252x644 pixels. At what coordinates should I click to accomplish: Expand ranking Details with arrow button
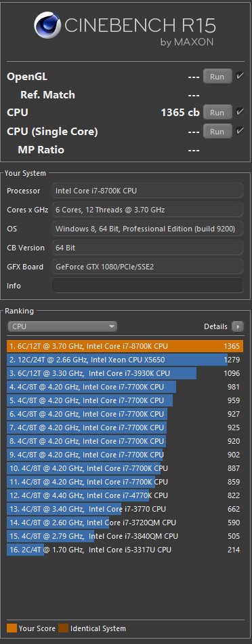pos(237,326)
